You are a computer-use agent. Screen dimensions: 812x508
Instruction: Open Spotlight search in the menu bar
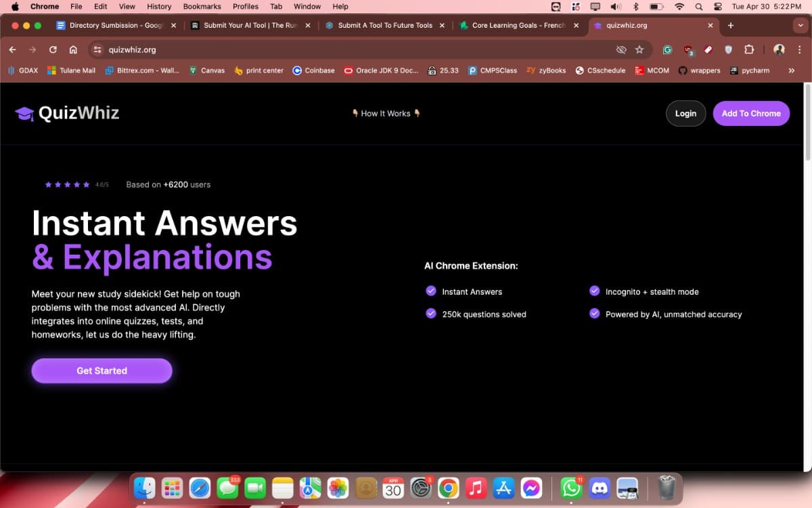(x=699, y=6)
